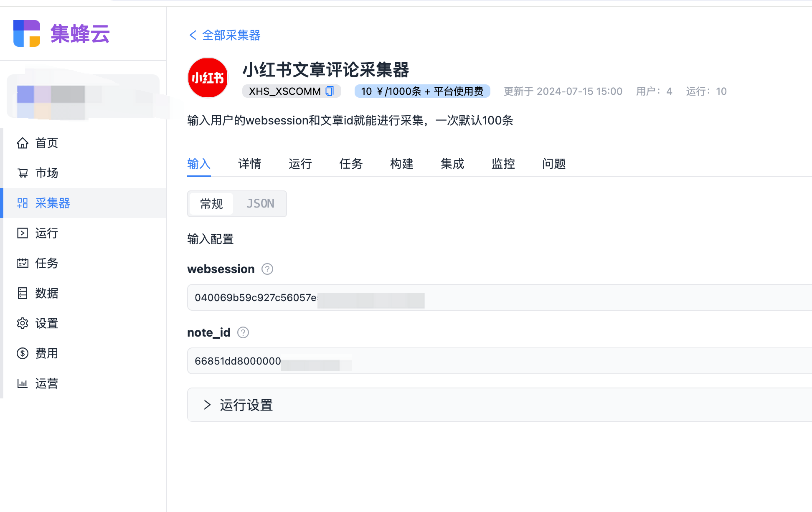
Task: Click the chevron beside 运行设置
Action: point(207,405)
